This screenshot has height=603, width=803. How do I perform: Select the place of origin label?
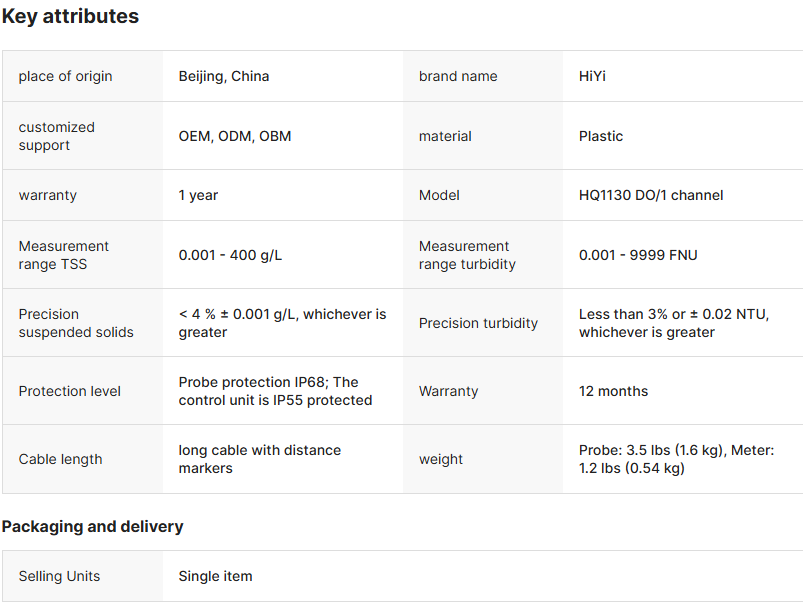click(65, 76)
